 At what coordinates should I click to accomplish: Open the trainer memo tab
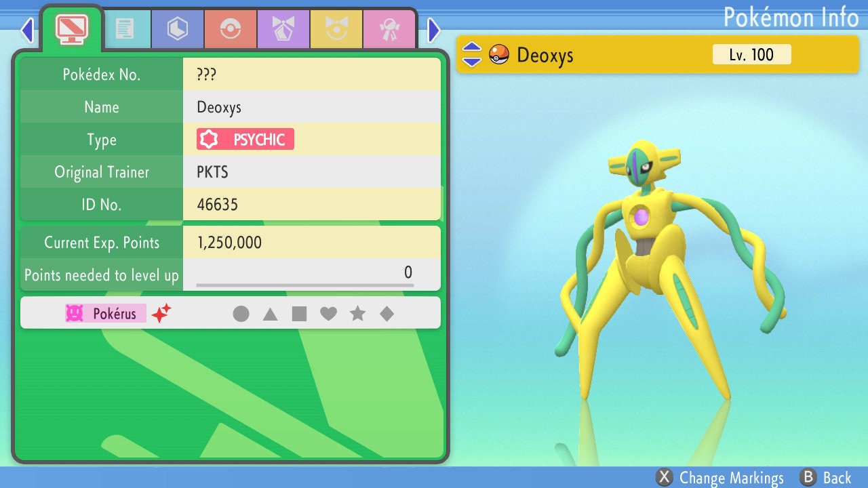(x=124, y=28)
